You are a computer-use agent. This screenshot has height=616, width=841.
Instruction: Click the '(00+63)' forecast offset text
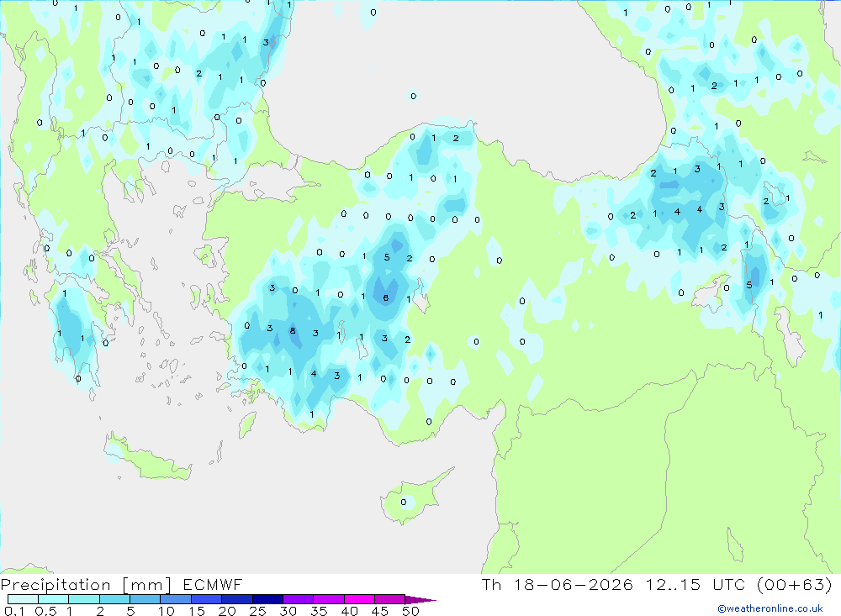click(x=795, y=584)
